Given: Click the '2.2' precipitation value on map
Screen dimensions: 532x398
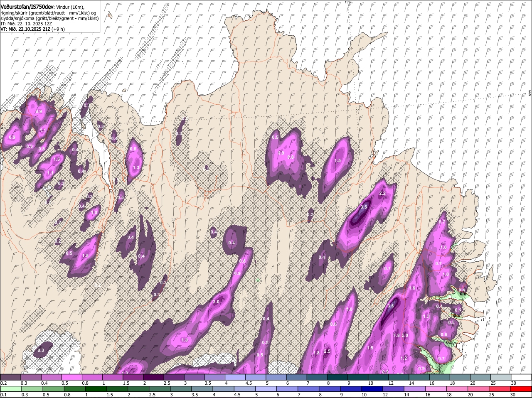Looking at the screenshot, I should coord(383,194).
